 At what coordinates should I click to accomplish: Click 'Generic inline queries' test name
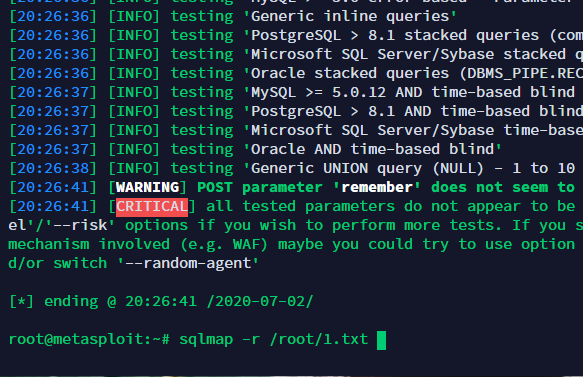[x=350, y=16]
